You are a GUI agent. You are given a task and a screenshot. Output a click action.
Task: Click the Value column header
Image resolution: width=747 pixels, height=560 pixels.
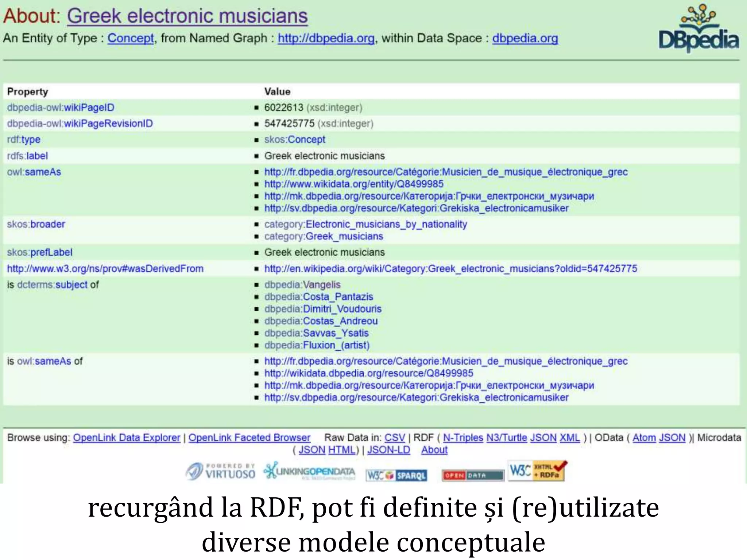(x=277, y=92)
